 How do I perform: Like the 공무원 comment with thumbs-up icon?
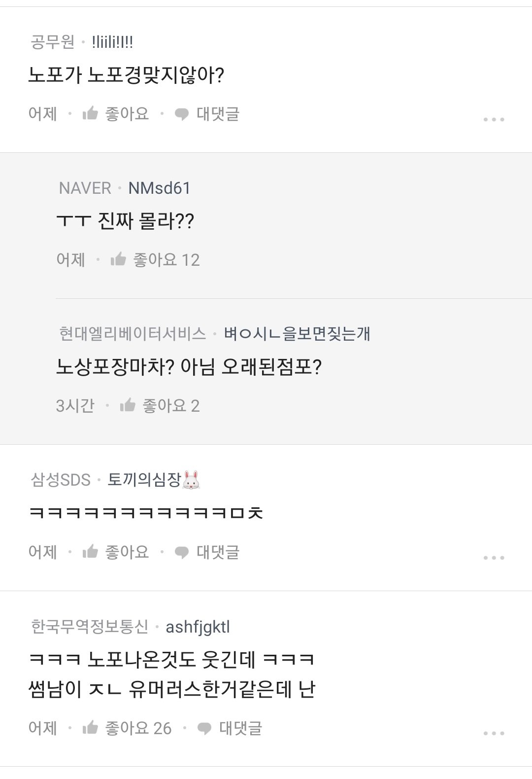[90, 114]
